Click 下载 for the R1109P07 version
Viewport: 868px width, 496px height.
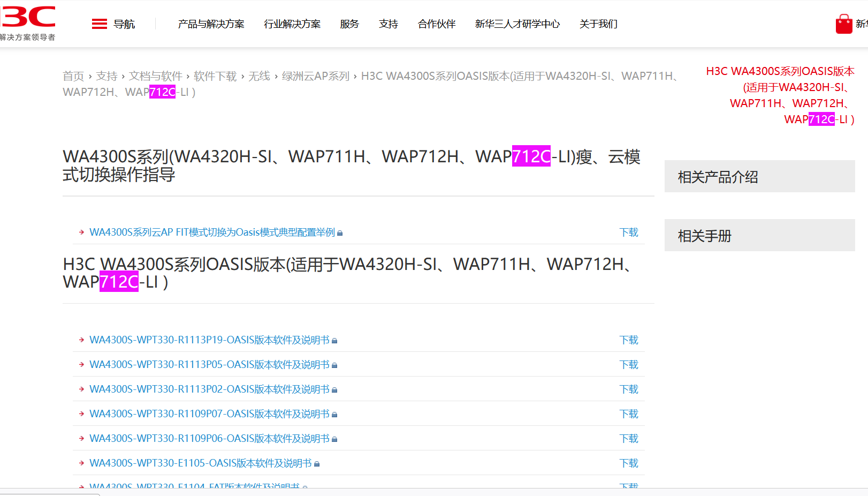point(629,414)
